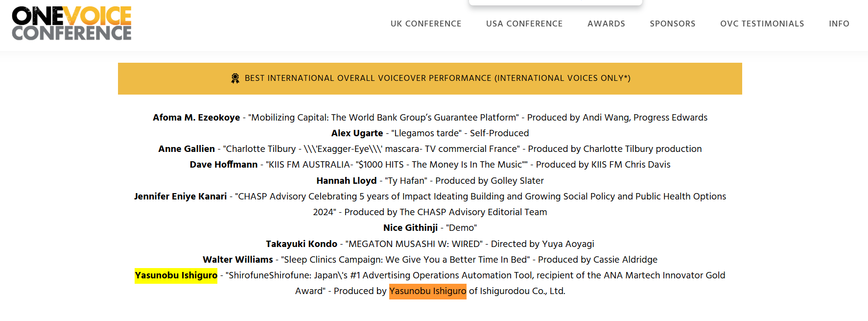This screenshot has width=868, height=321.
Task: Click the "Demo" entry title
Action: pyautogui.click(x=462, y=228)
